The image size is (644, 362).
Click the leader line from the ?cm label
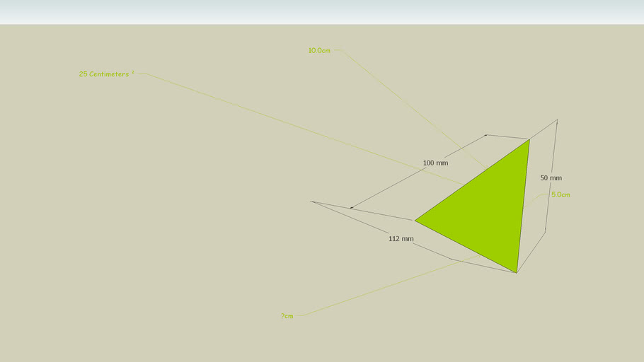(x=382, y=288)
